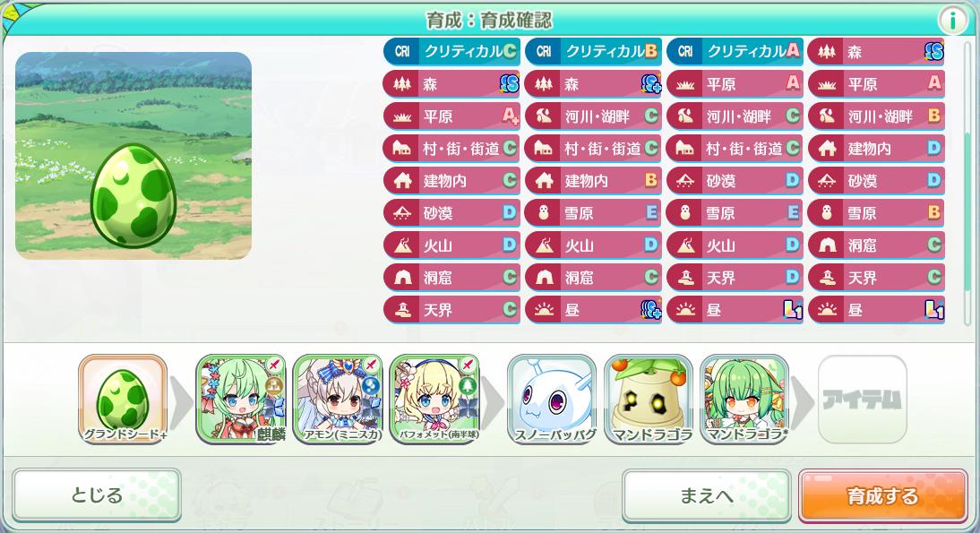The width and height of the screenshot is (980, 533).
Task: Select the アモン(ミニスカ) character icon
Action: pyautogui.click(x=338, y=400)
